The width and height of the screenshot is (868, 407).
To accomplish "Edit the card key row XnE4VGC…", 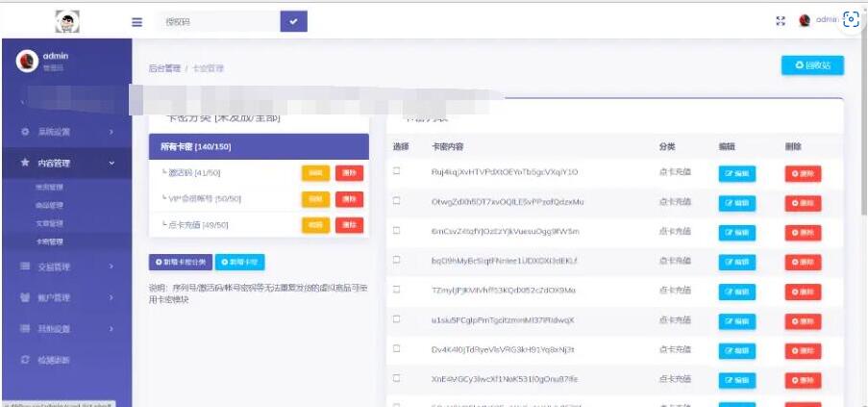I will click(737, 380).
